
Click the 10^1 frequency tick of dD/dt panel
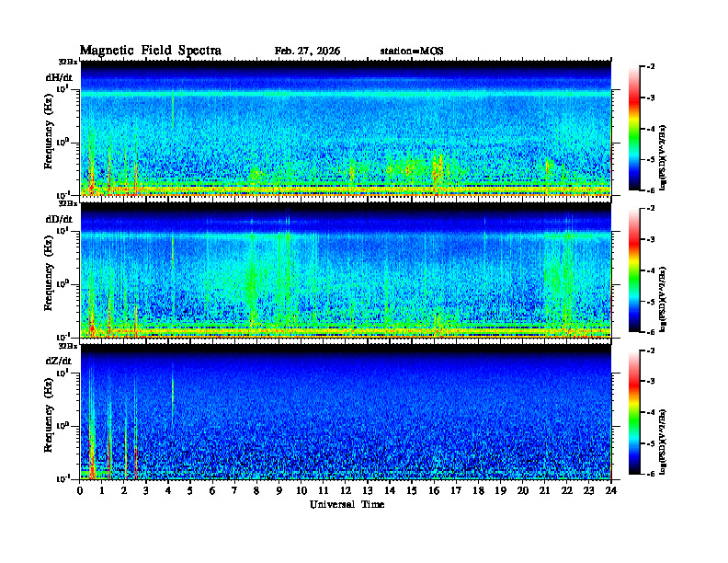[63, 230]
